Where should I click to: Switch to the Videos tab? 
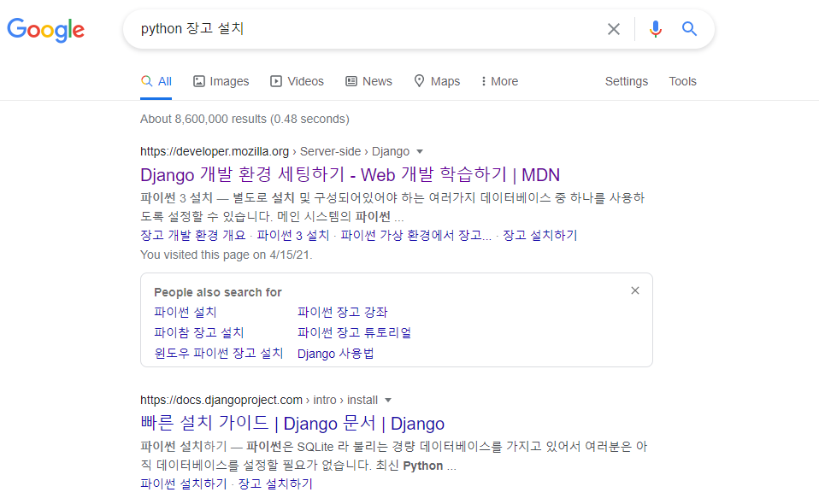[x=297, y=81]
